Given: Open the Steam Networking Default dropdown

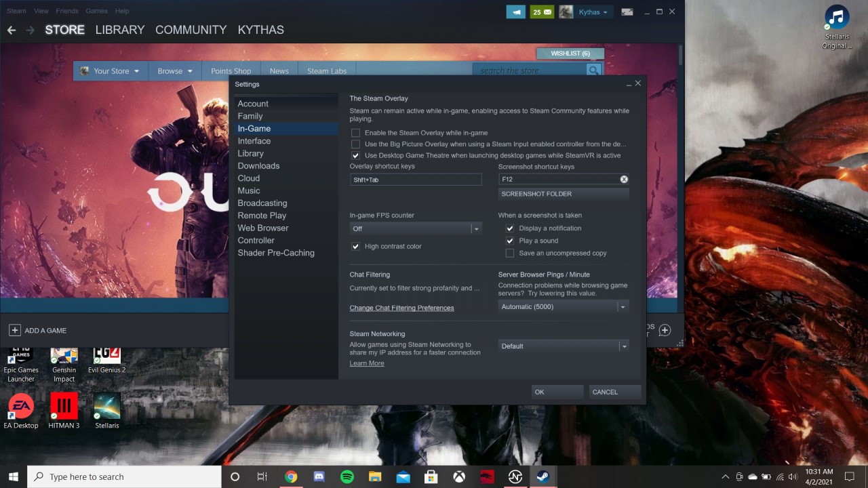Looking at the screenshot, I should [563, 346].
